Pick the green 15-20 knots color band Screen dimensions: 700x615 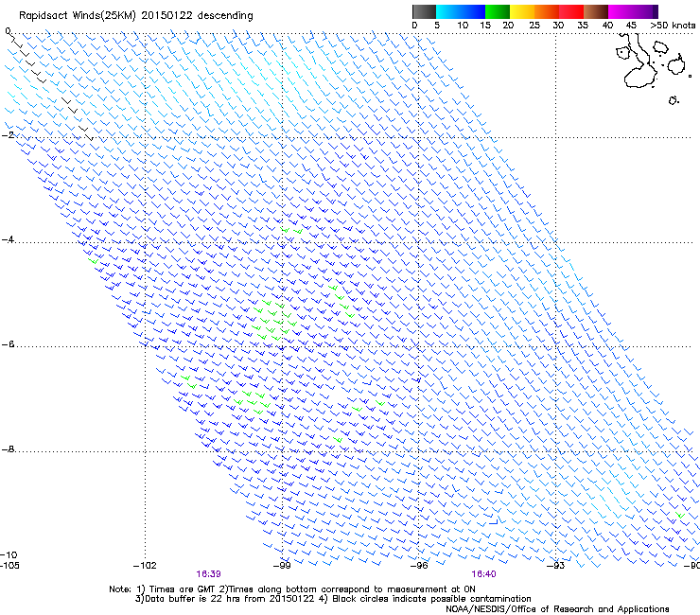click(x=498, y=11)
